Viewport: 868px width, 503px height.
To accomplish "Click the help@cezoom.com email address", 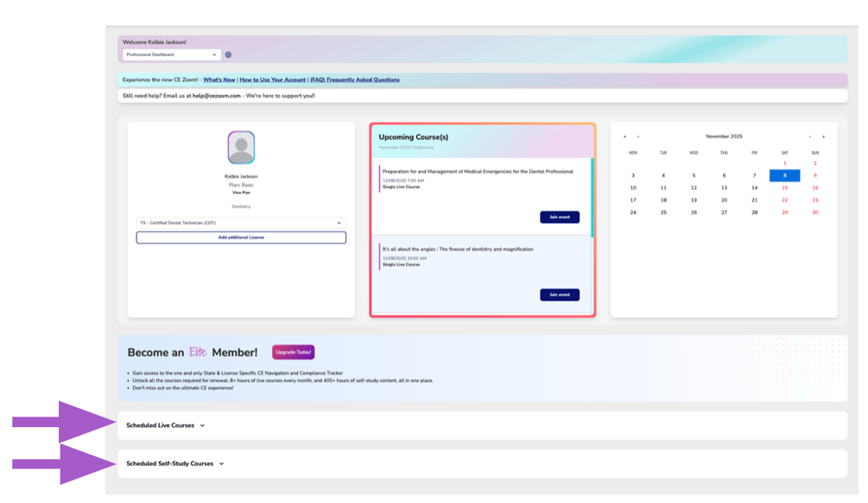I will (217, 96).
